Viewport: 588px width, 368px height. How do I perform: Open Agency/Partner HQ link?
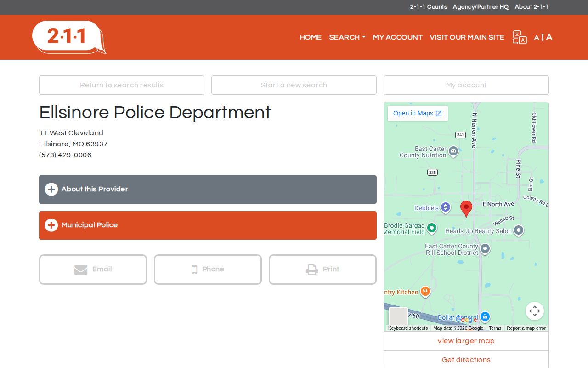point(481,7)
